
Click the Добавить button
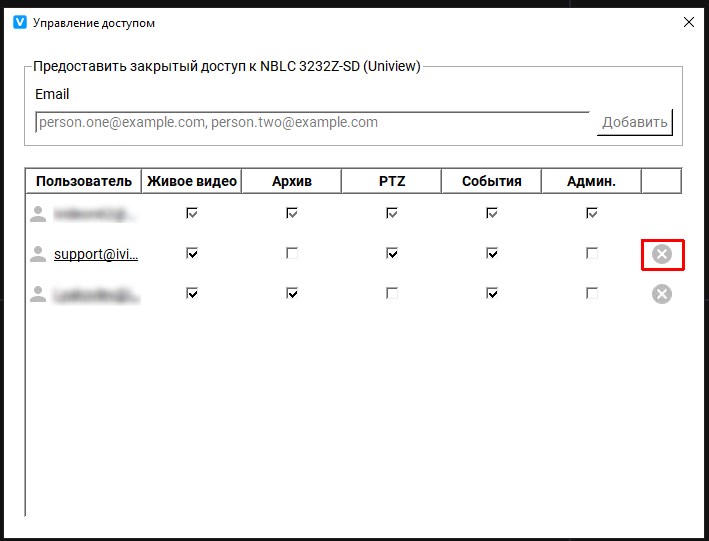634,123
